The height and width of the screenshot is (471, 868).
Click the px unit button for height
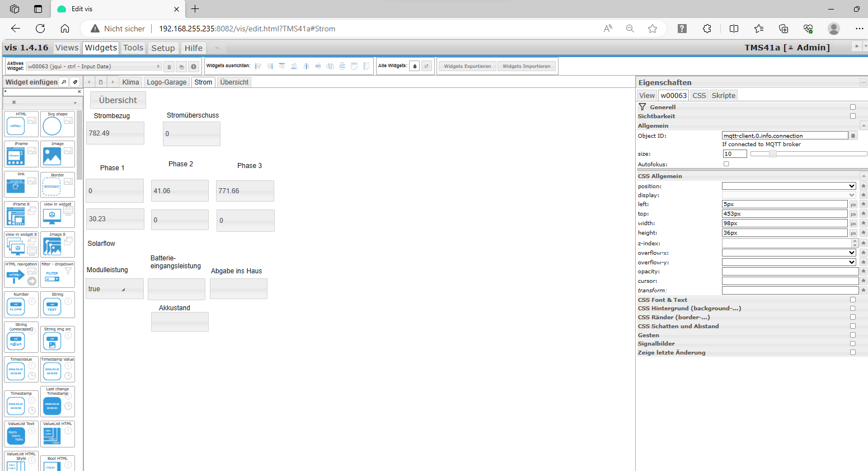coord(853,233)
